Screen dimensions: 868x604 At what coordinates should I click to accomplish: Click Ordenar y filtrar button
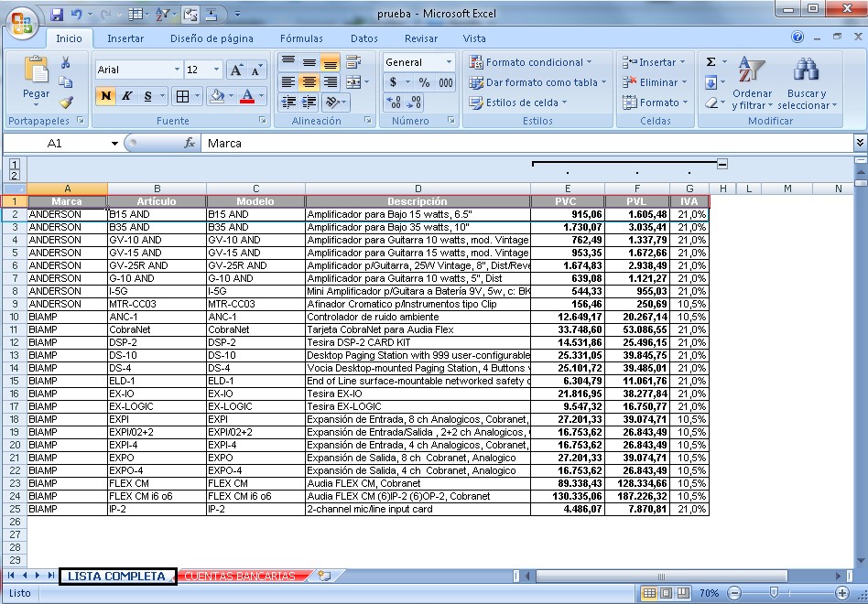pos(752,83)
